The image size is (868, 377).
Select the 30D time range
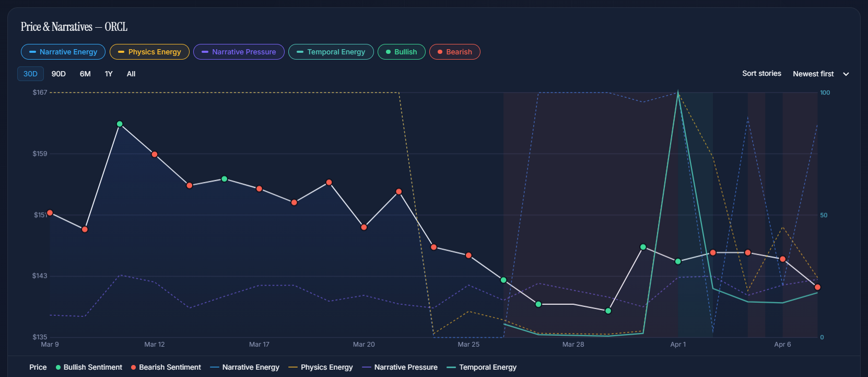[x=30, y=74]
